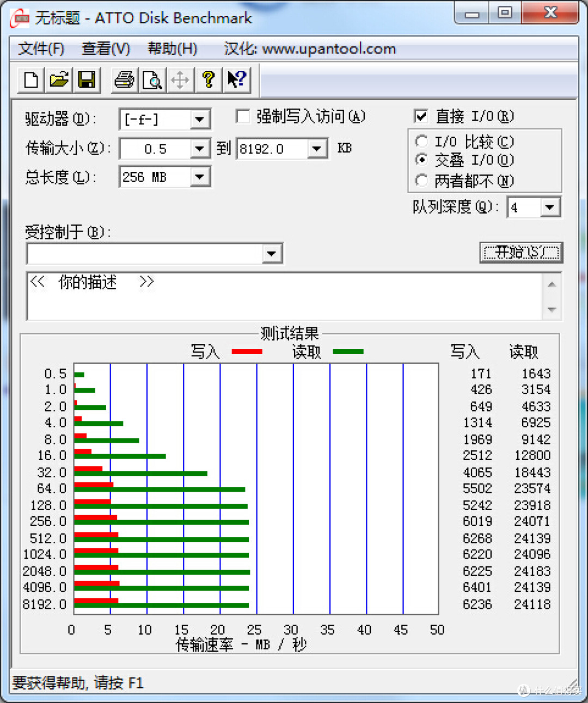
Task: Click the Save floppy disk icon
Action: coord(86,80)
